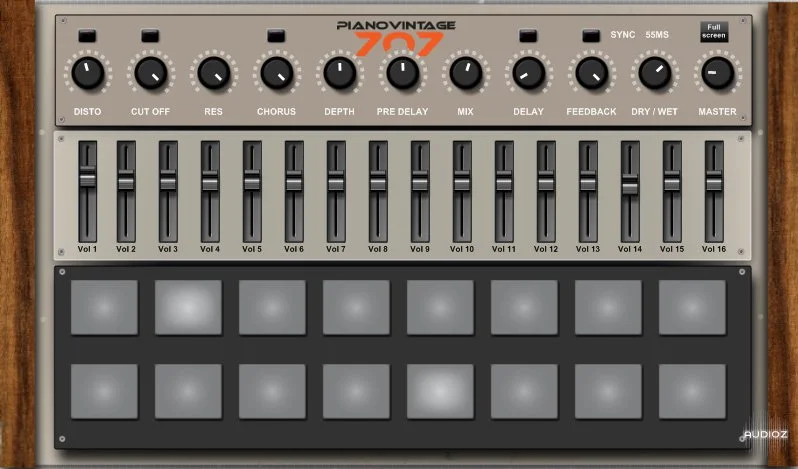The height and width of the screenshot is (469, 798).
Task: Click the Vol 6 fader handle
Action: pyautogui.click(x=294, y=181)
